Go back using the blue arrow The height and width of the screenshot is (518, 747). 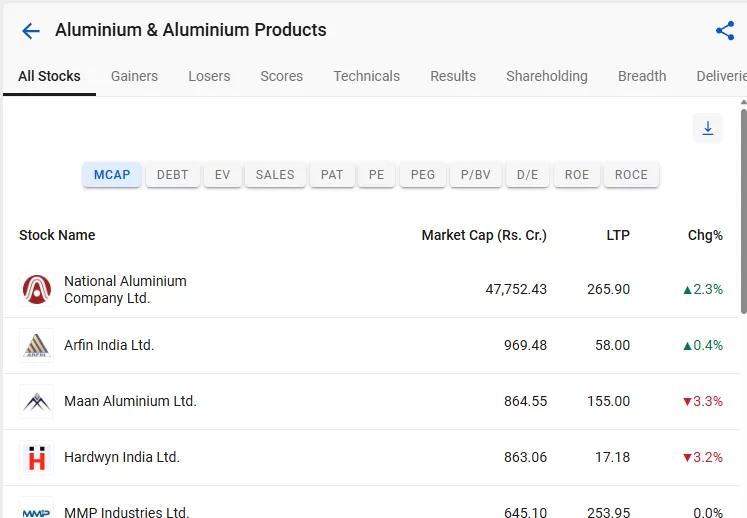(x=30, y=31)
